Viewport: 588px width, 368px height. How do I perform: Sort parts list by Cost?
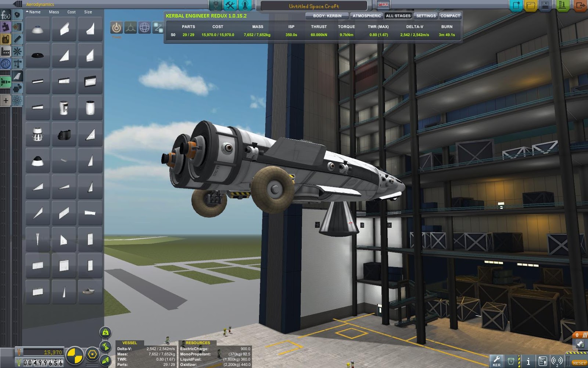[71, 12]
